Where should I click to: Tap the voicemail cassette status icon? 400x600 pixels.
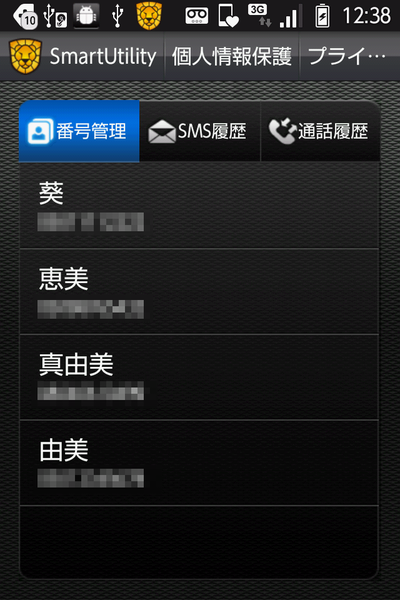point(197,16)
